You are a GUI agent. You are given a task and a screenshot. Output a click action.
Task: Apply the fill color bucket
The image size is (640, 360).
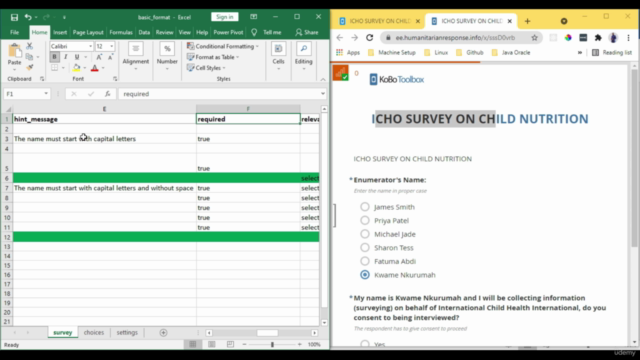coord(76,68)
